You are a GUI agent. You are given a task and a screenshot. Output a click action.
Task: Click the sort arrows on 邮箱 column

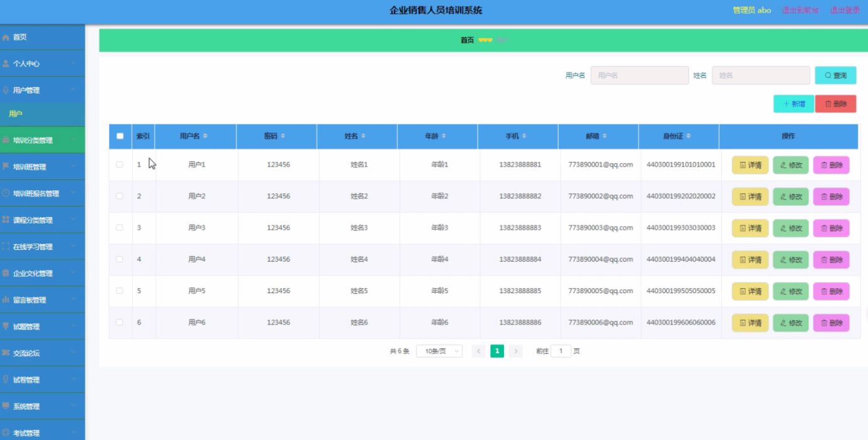click(604, 136)
